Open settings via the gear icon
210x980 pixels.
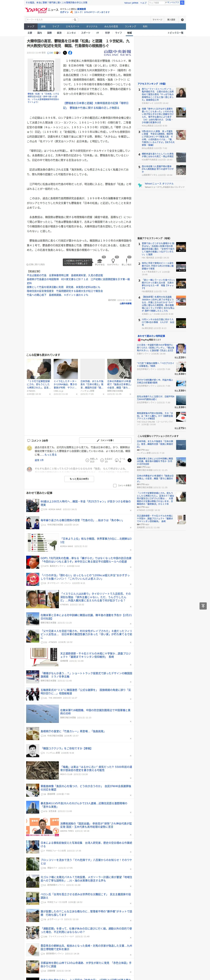182,19
